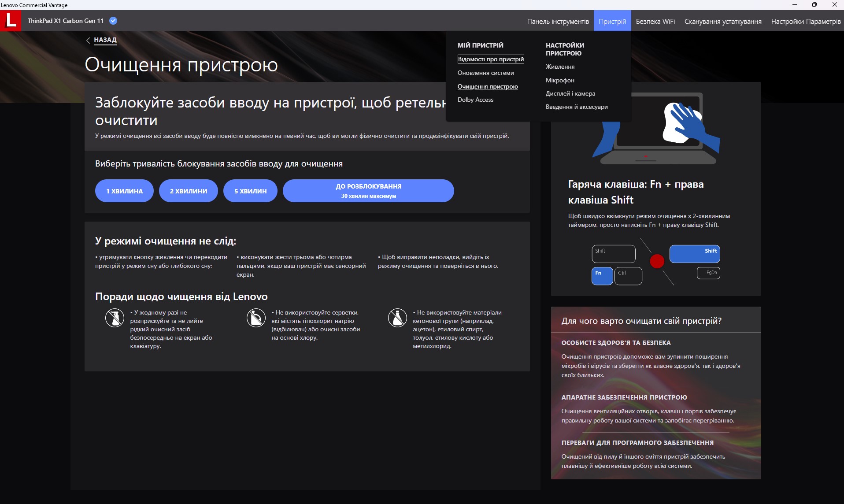Image resolution: width=844 pixels, height=504 pixels.
Task: Select Оновлення системи from the menu
Action: point(485,73)
